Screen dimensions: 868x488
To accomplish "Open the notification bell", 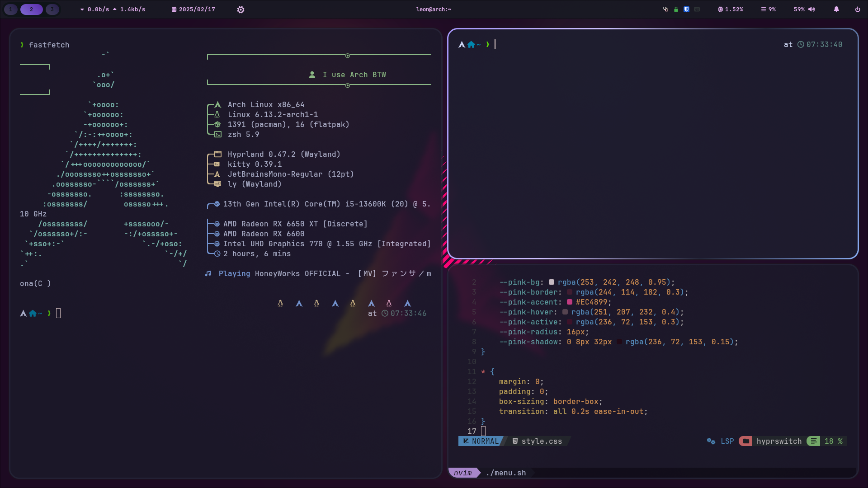I will tap(836, 9).
